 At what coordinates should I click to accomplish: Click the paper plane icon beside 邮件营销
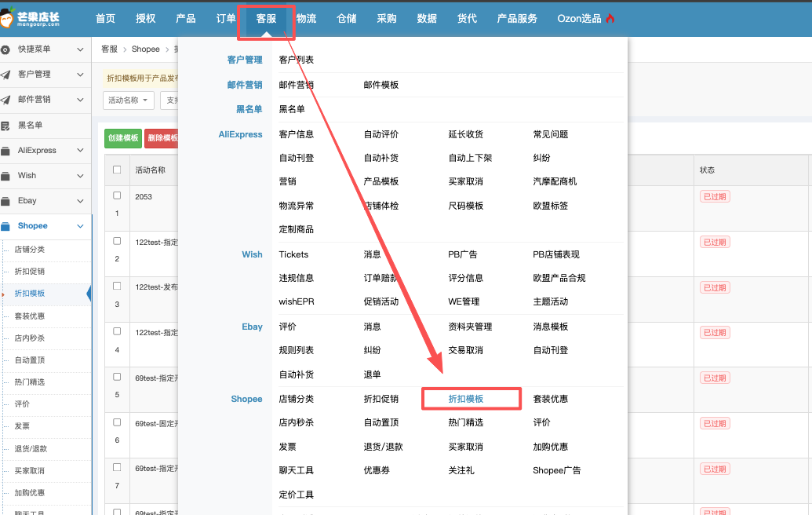(x=5, y=100)
